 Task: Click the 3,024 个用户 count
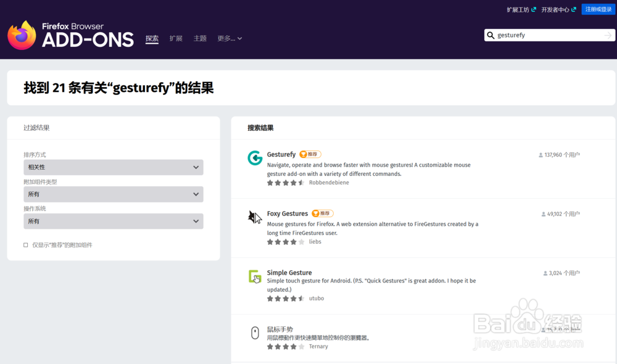coord(565,273)
